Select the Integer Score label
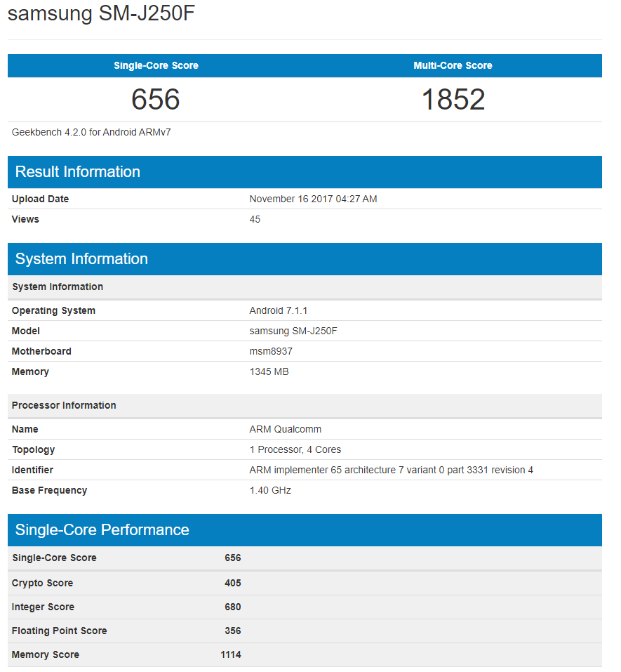 [x=43, y=607]
